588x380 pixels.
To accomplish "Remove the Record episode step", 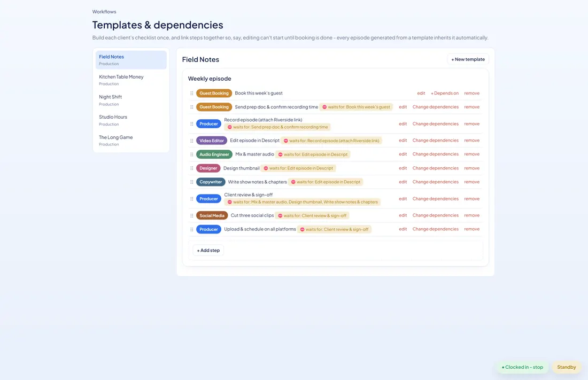I will (x=472, y=124).
